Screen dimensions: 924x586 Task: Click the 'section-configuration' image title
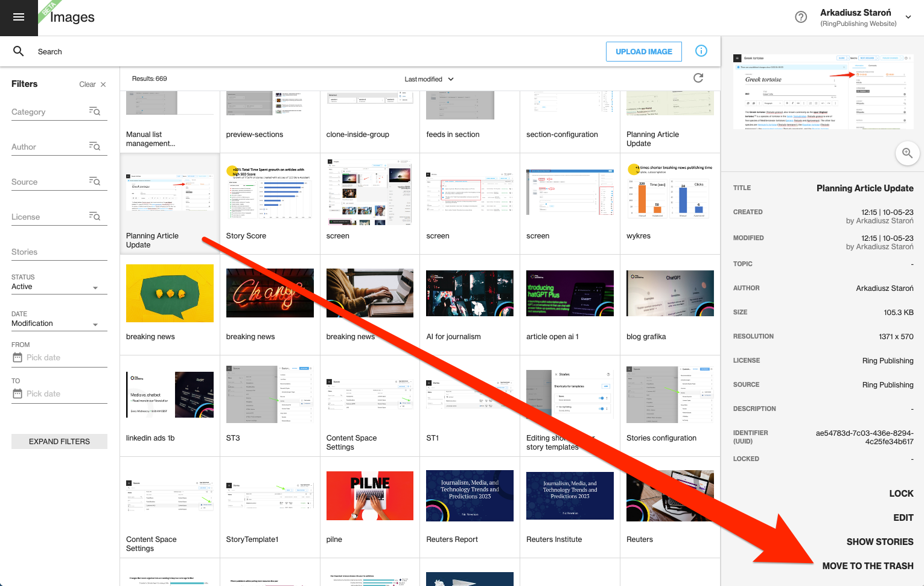pos(562,135)
